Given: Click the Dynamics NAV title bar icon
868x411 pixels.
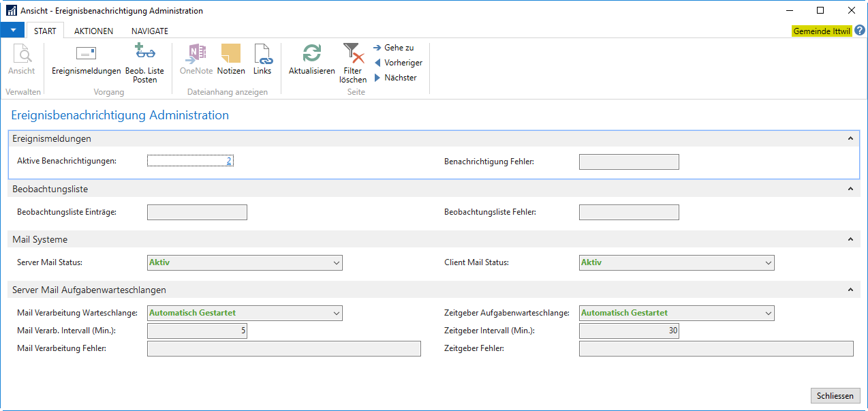Looking at the screenshot, I should 12,11.
